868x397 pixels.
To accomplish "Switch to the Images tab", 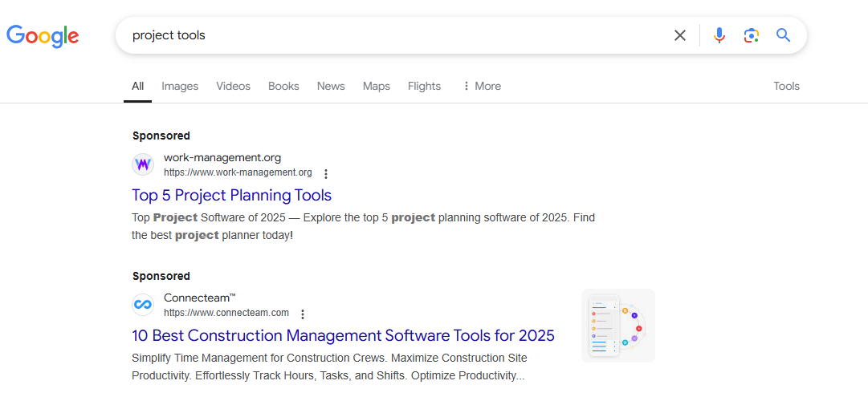I will [x=180, y=86].
